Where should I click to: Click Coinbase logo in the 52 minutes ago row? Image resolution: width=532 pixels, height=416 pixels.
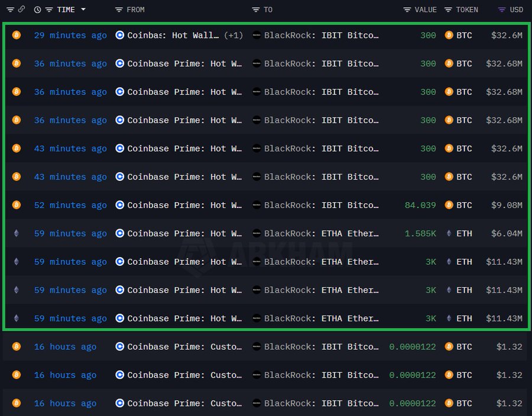tap(120, 205)
